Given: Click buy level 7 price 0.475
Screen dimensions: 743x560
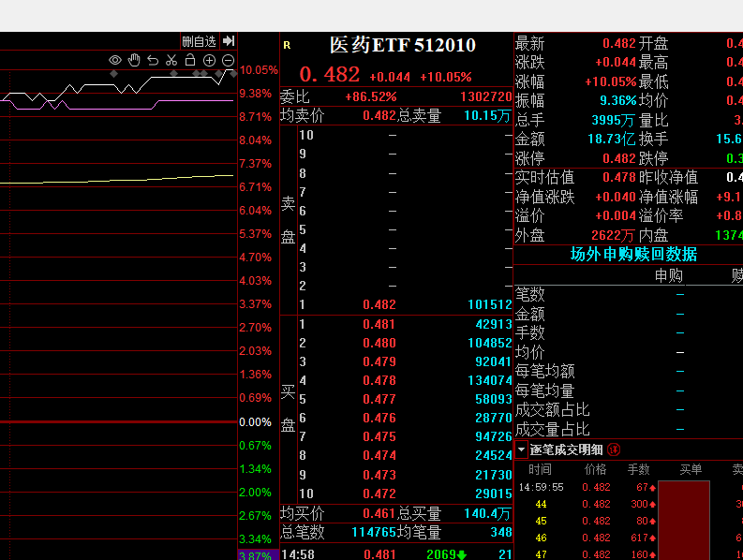Looking at the screenshot, I should pos(379,436).
